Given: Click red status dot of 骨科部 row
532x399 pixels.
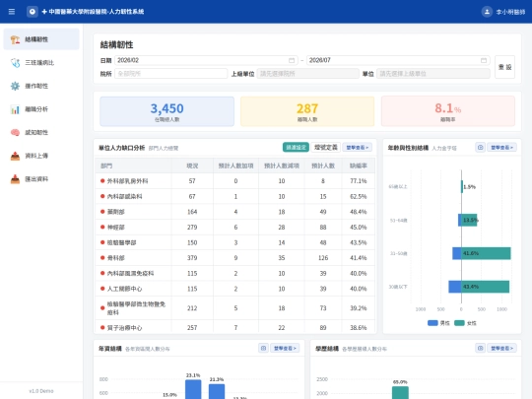Looking at the screenshot, I should coord(102,258).
